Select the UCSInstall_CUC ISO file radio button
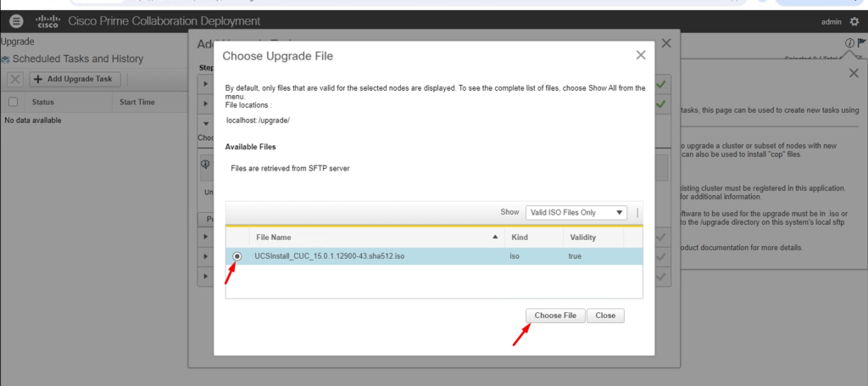This screenshot has width=868, height=386. pyautogui.click(x=237, y=256)
